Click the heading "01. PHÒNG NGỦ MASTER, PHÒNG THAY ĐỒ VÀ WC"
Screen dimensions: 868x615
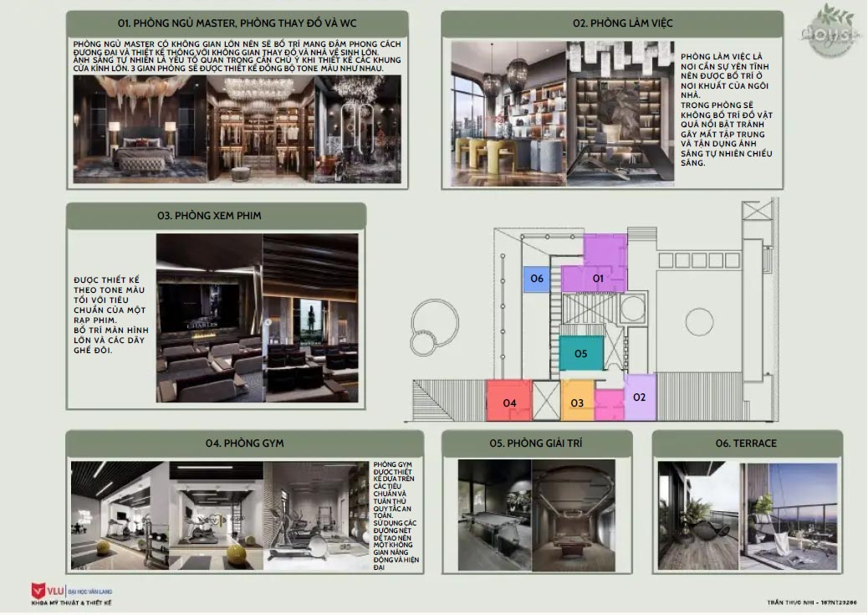(x=237, y=23)
